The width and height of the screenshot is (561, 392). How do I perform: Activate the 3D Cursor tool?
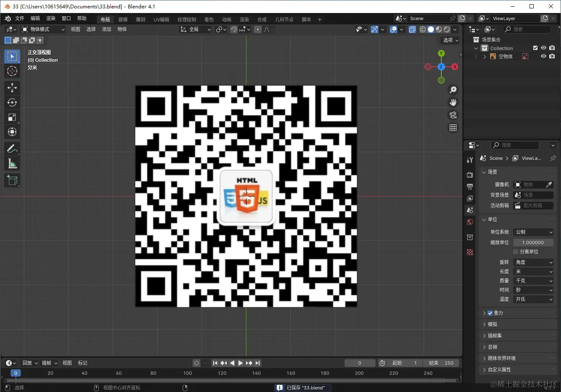(x=12, y=71)
